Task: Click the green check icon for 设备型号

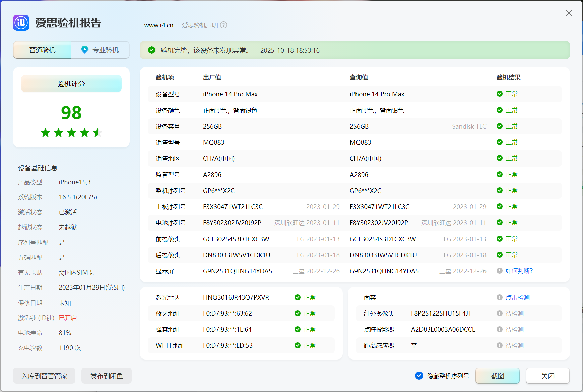Action: pos(499,94)
